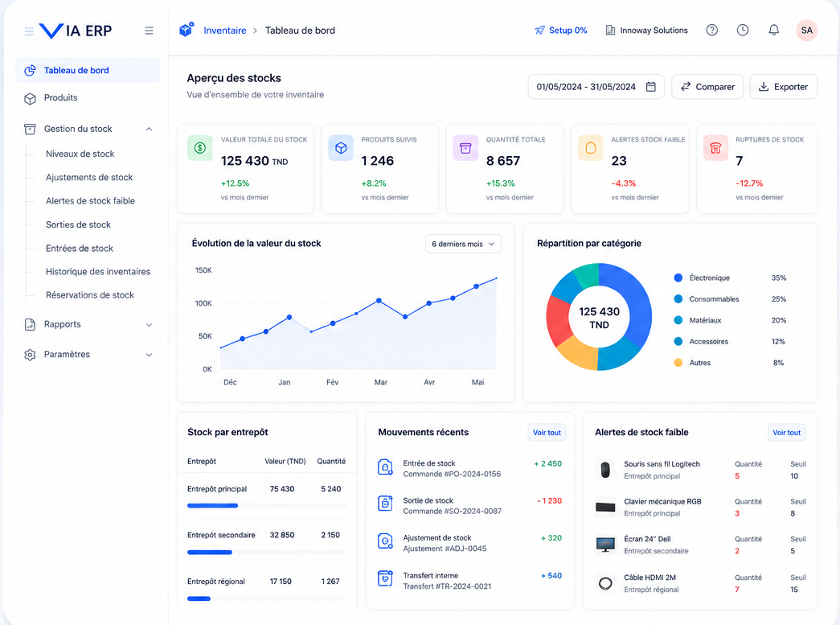Expand the Paramètres menu chevron
840x625 pixels.
pyautogui.click(x=149, y=355)
